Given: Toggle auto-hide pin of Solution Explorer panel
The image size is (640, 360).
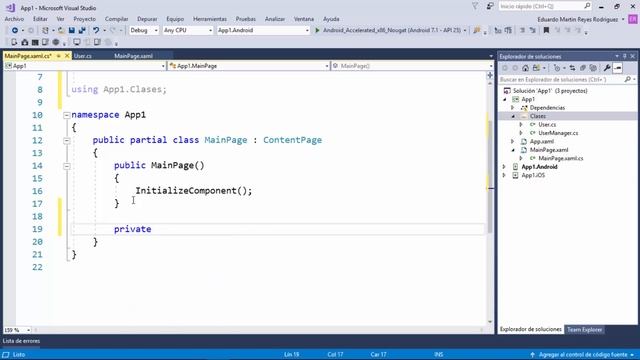Looking at the screenshot, I should point(625,56).
